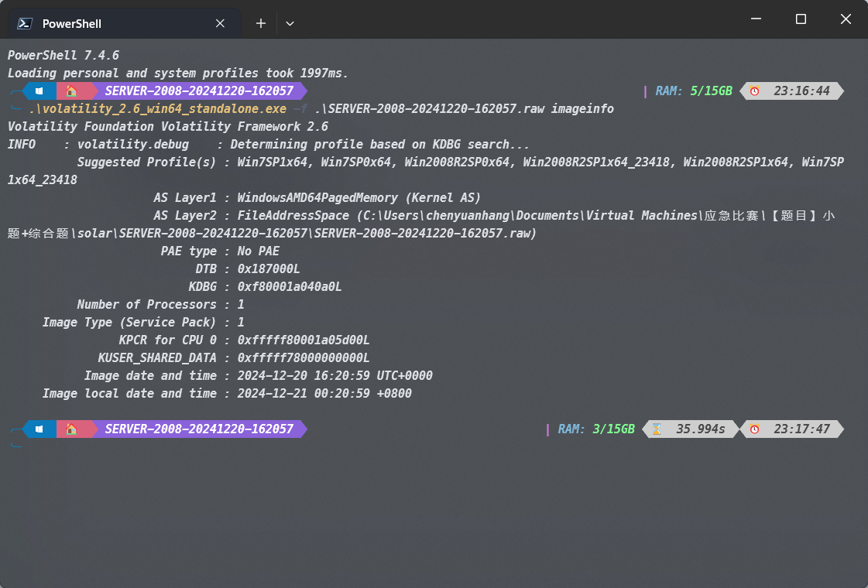Viewport: 868px width, 588px height.
Task: Click the 'No PAE' value
Action: [258, 251]
